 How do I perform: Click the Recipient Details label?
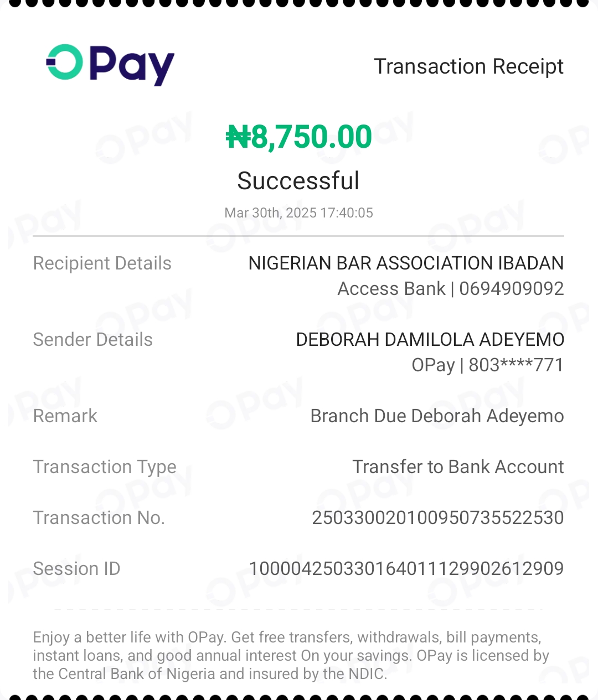(x=102, y=263)
